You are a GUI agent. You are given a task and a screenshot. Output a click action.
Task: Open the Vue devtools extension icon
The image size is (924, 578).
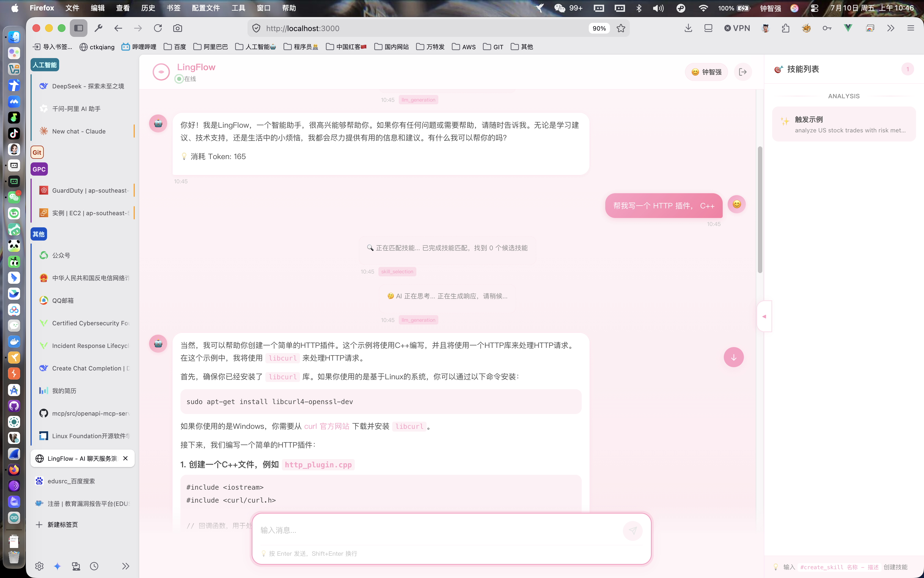pos(848,28)
